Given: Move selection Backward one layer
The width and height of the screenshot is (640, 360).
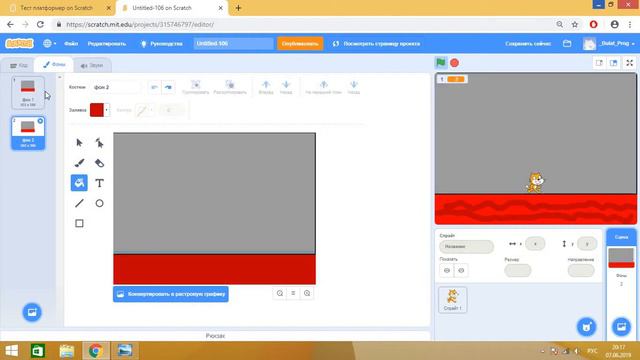Looking at the screenshot, I should tap(286, 87).
